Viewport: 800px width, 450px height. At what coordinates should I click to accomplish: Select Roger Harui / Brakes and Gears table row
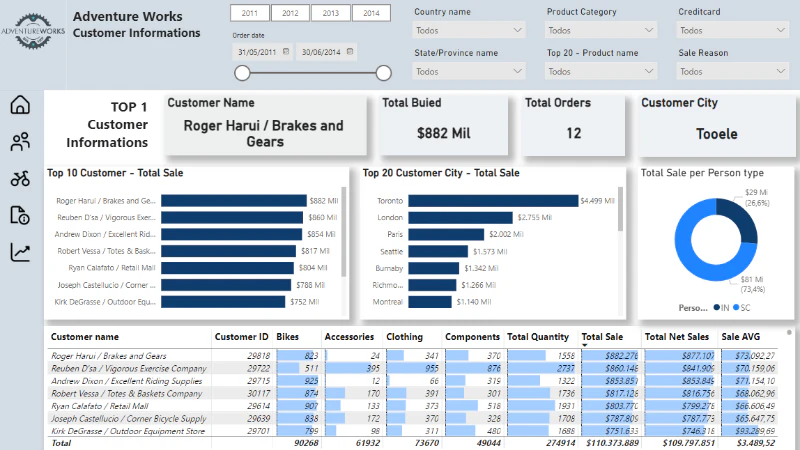tap(413, 356)
